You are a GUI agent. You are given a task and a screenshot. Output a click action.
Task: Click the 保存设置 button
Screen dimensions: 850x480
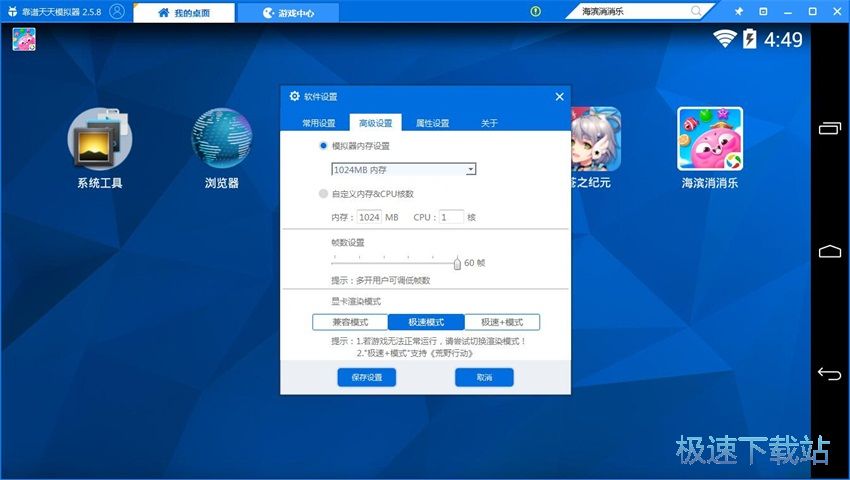(x=366, y=377)
